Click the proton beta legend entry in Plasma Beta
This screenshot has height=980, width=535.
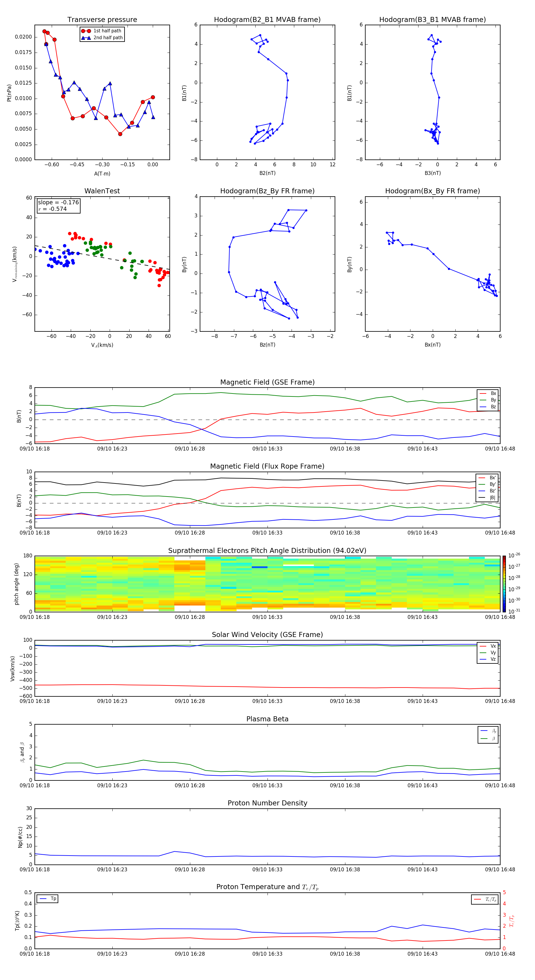(488, 731)
